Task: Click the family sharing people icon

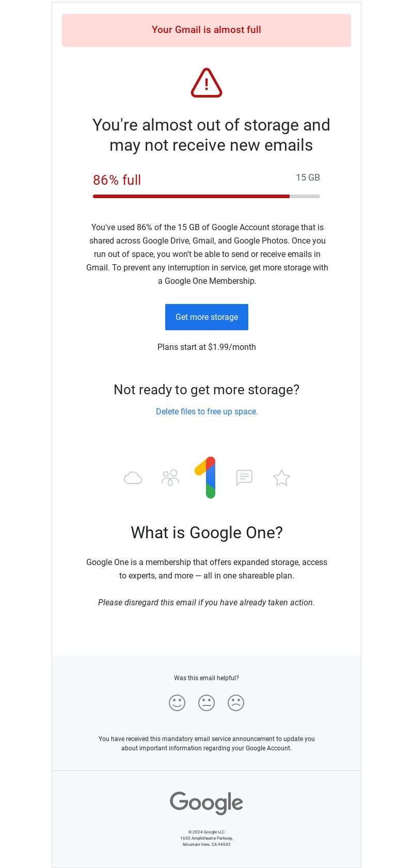Action: click(170, 478)
